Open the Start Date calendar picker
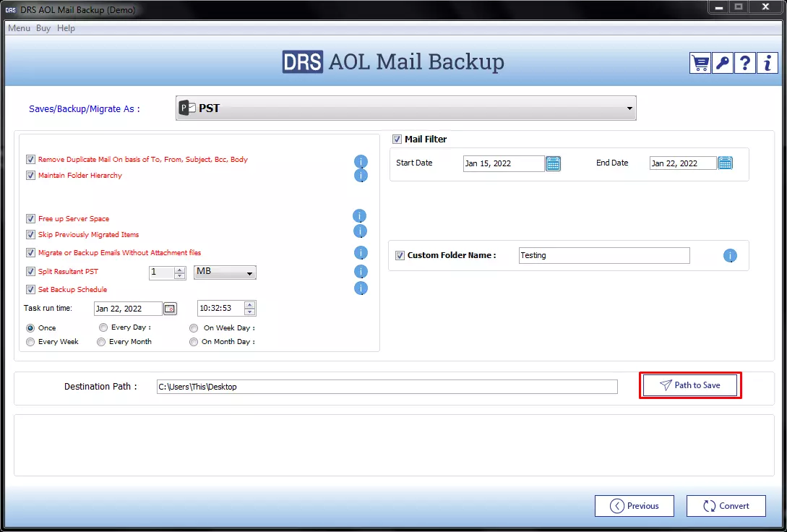The width and height of the screenshot is (787, 532). [x=553, y=163]
